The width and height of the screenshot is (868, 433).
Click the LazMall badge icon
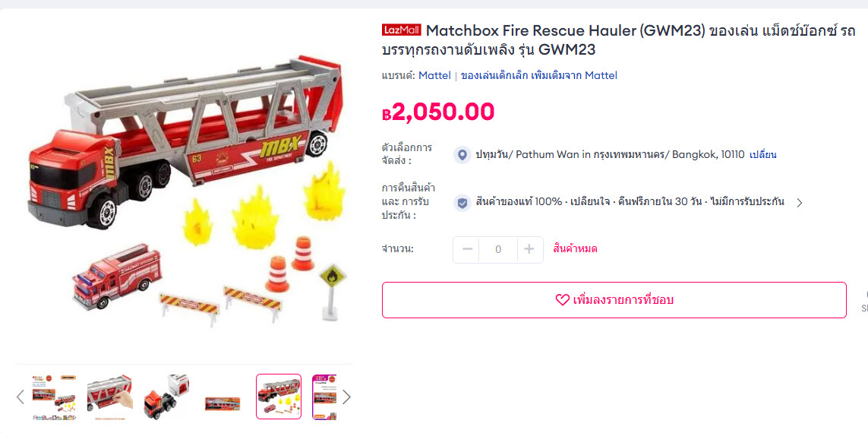point(401,30)
